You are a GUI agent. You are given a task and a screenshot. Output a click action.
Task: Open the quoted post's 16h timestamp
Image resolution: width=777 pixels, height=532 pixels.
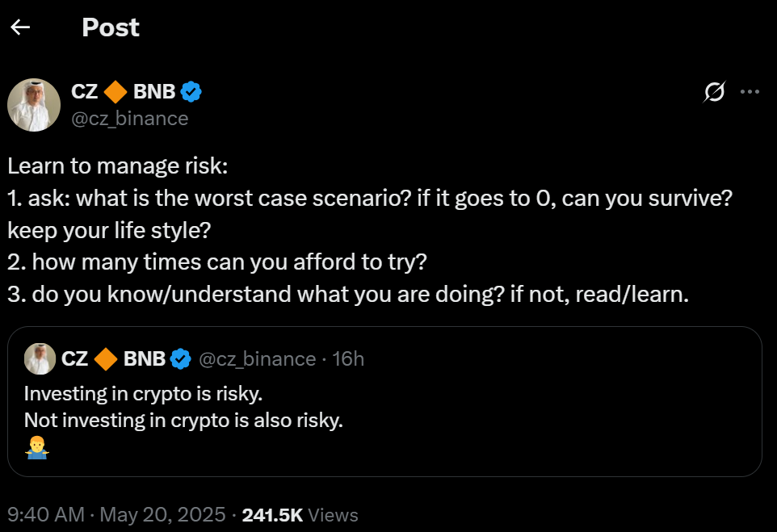coord(348,358)
